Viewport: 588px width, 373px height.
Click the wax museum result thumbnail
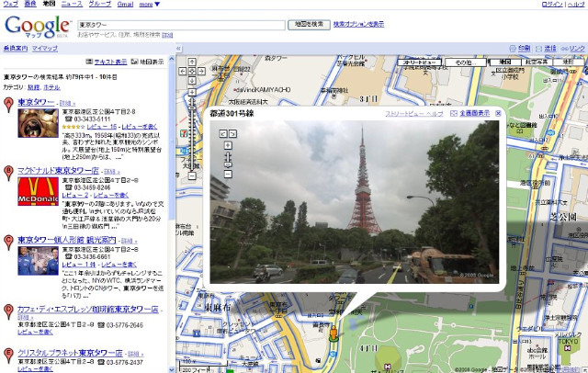[39, 261]
